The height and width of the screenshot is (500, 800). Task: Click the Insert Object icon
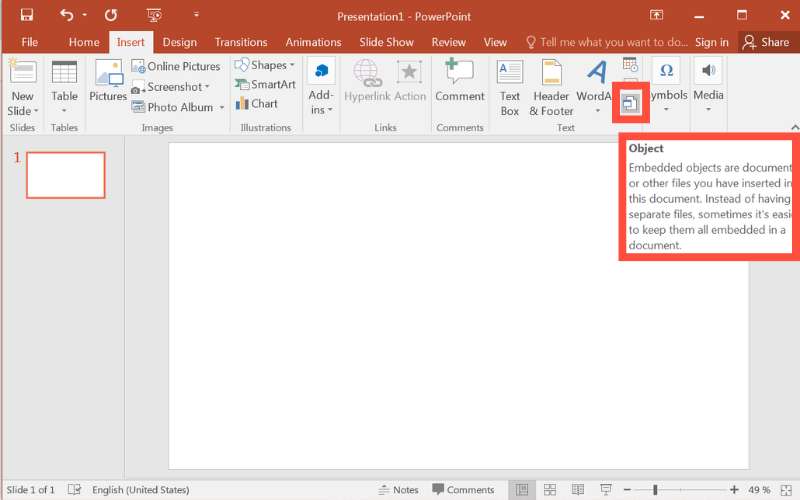[630, 103]
